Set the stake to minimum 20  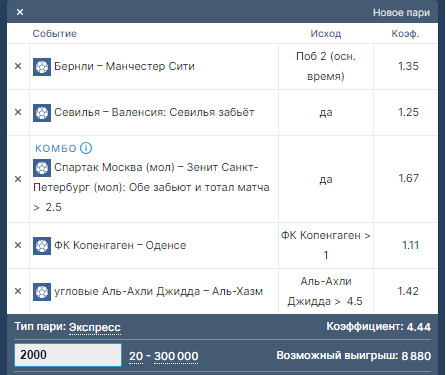(136, 356)
